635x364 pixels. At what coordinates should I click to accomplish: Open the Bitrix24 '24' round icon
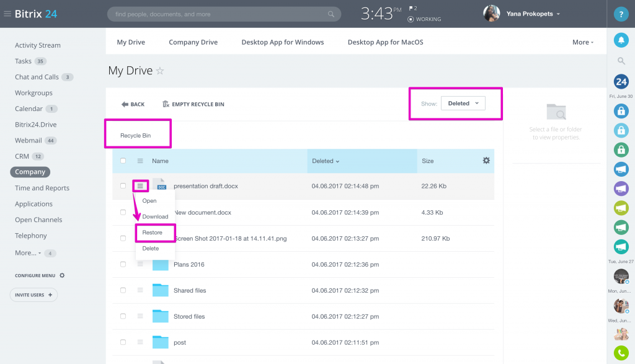[x=621, y=82]
